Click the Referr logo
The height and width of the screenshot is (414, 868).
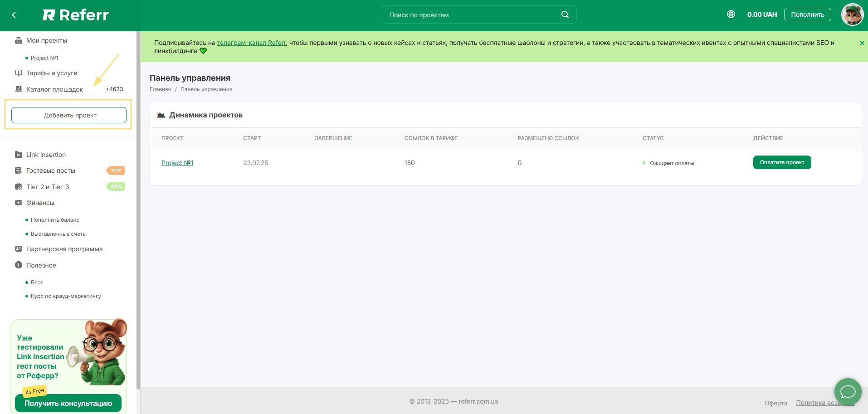click(x=76, y=15)
